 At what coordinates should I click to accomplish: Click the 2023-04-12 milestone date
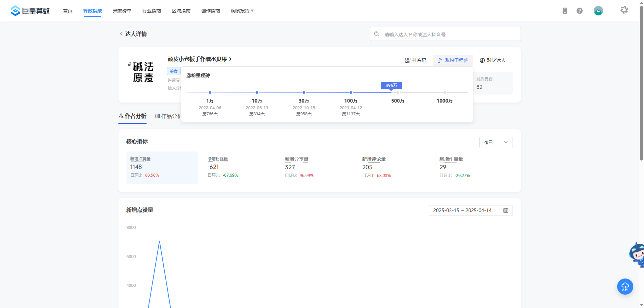[x=351, y=108]
